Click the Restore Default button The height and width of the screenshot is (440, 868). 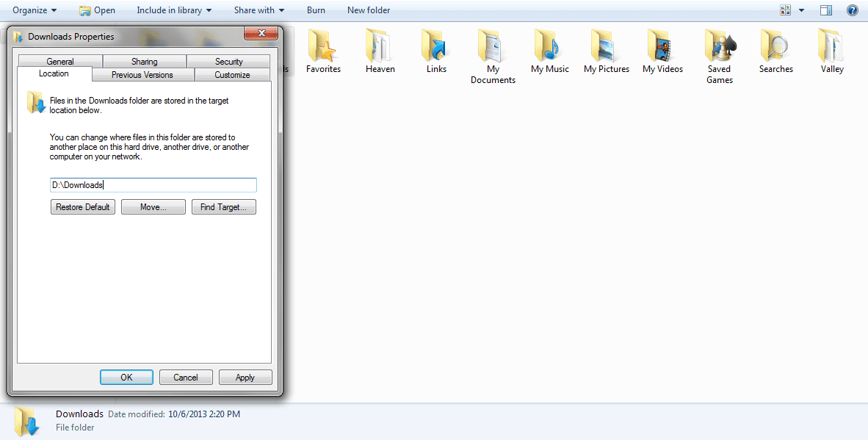pos(83,207)
